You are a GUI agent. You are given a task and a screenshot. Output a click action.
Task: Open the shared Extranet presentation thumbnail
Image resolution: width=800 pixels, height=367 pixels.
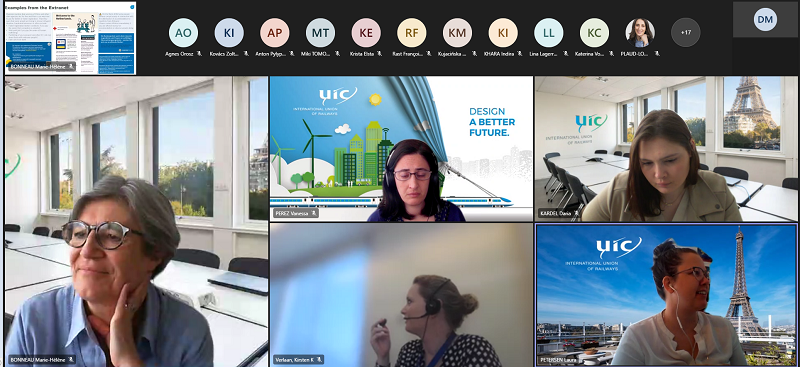[70, 38]
